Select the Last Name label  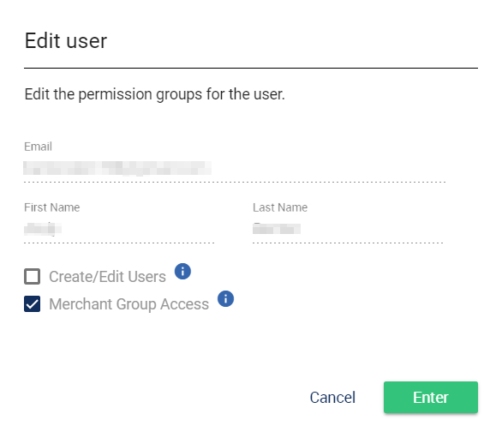click(x=280, y=207)
